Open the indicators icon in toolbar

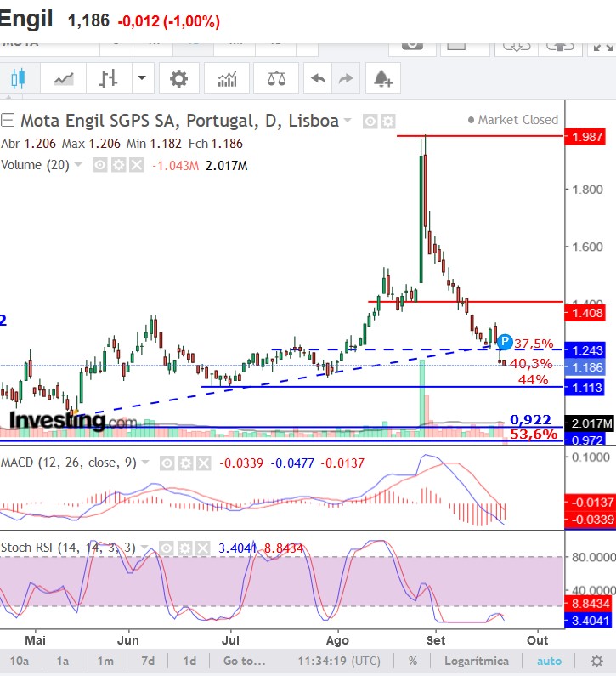click(x=227, y=78)
